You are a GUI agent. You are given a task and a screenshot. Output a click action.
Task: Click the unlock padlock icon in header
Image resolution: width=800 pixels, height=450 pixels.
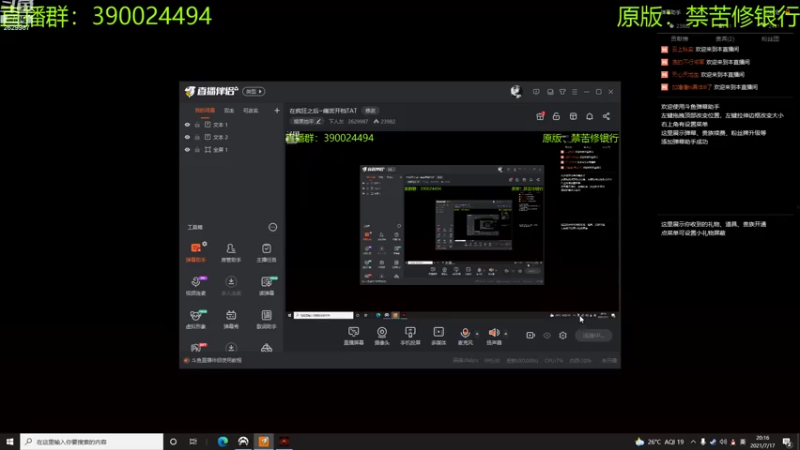[x=556, y=116]
